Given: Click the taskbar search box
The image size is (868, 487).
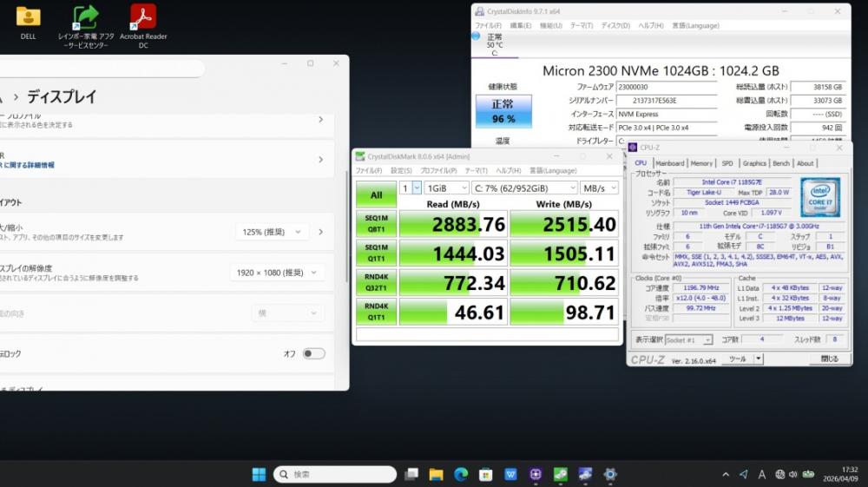Looking at the screenshot, I should click(x=334, y=474).
